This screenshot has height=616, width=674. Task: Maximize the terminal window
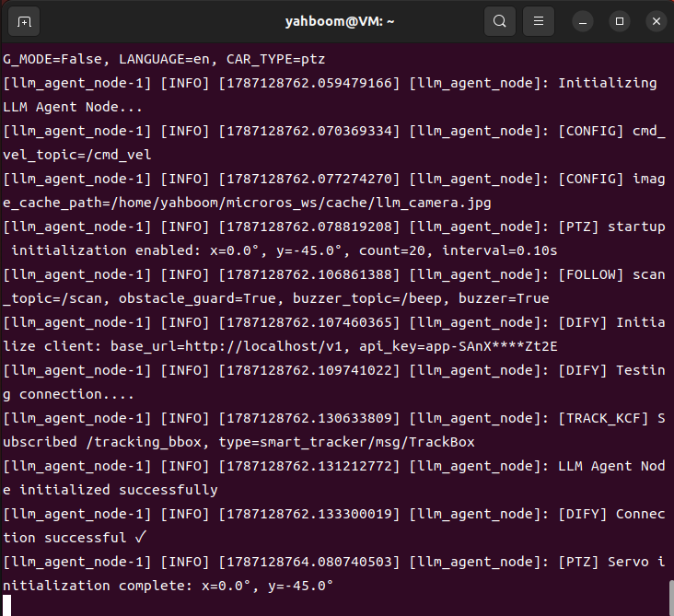620,21
